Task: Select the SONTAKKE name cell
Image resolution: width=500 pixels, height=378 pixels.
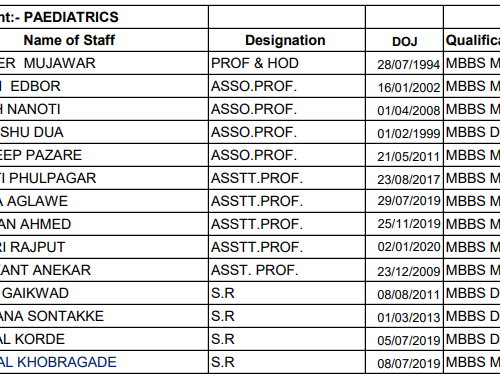Action: click(x=104, y=316)
